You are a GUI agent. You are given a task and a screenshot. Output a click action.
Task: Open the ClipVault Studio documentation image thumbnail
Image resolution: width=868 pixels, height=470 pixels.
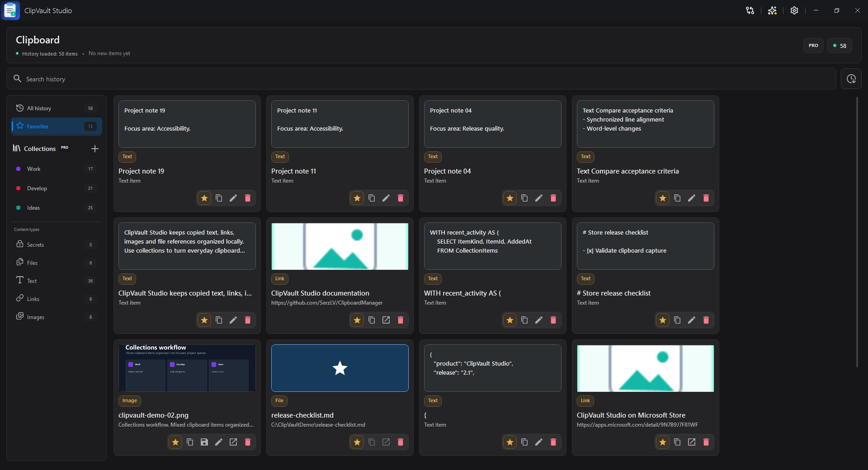click(x=340, y=246)
